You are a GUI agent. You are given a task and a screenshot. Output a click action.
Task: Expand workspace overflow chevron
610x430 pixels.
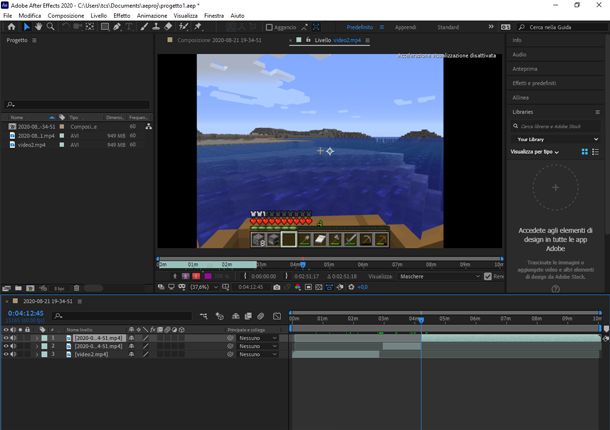[x=491, y=27]
